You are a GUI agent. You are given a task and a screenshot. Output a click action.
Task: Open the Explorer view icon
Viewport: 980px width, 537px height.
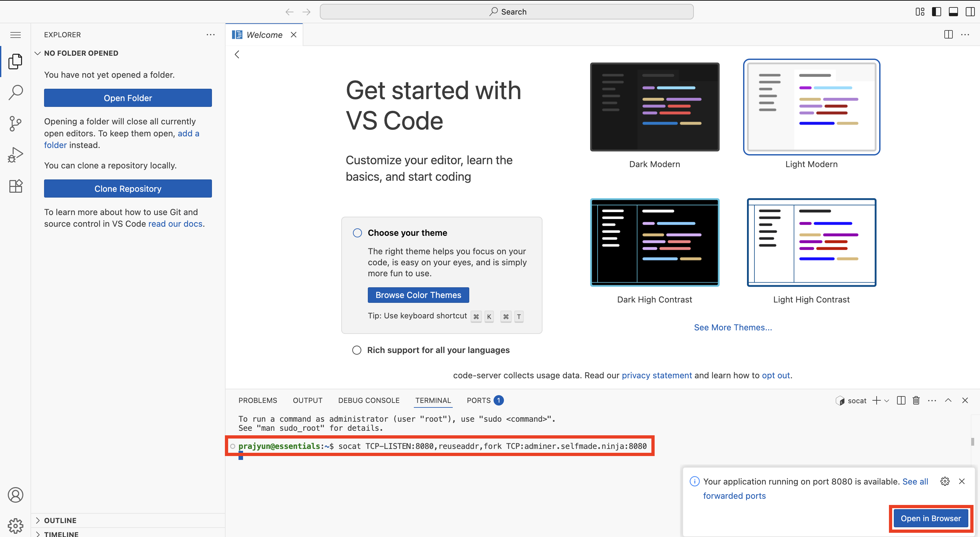[15, 61]
